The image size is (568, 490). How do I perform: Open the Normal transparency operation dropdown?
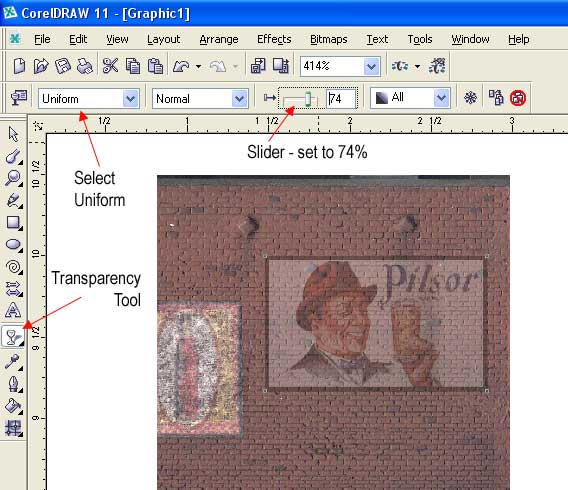click(x=200, y=99)
